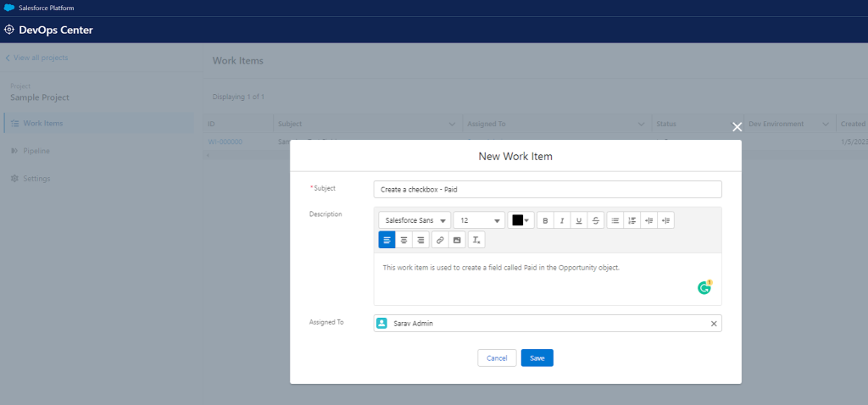Center-align the description text

click(x=404, y=240)
